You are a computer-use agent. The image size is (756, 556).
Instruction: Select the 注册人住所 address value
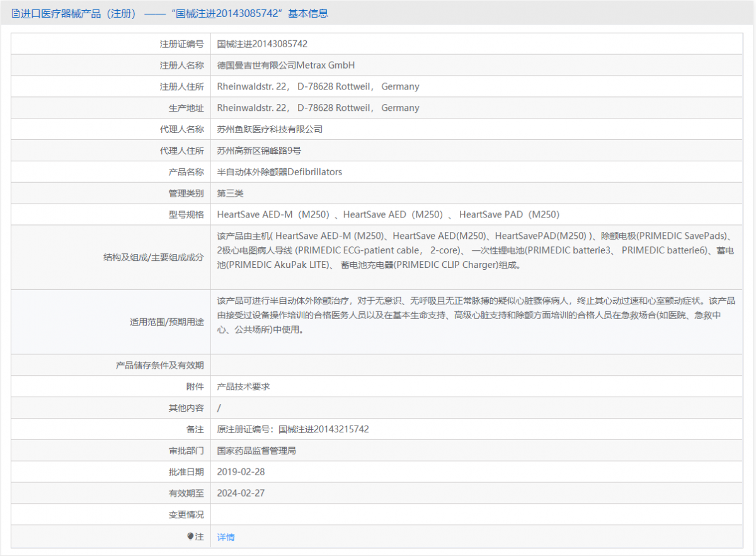[318, 86]
